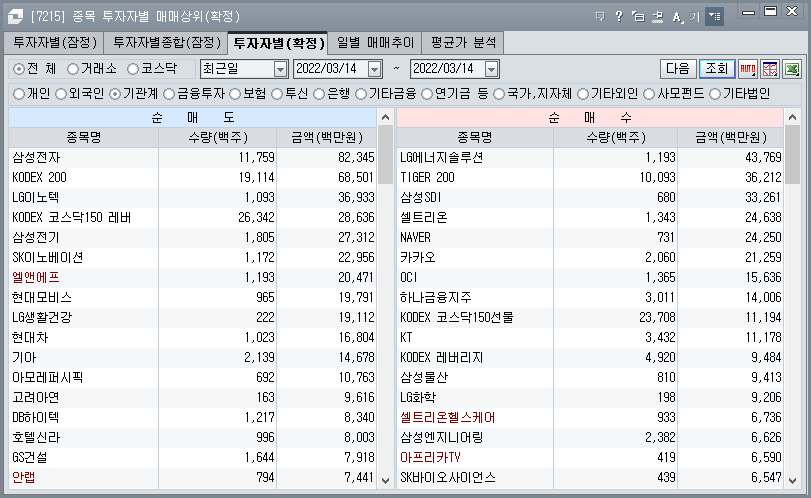Open the font size 'A' icon
Image resolution: width=811 pixels, height=498 pixels.
[x=677, y=17]
